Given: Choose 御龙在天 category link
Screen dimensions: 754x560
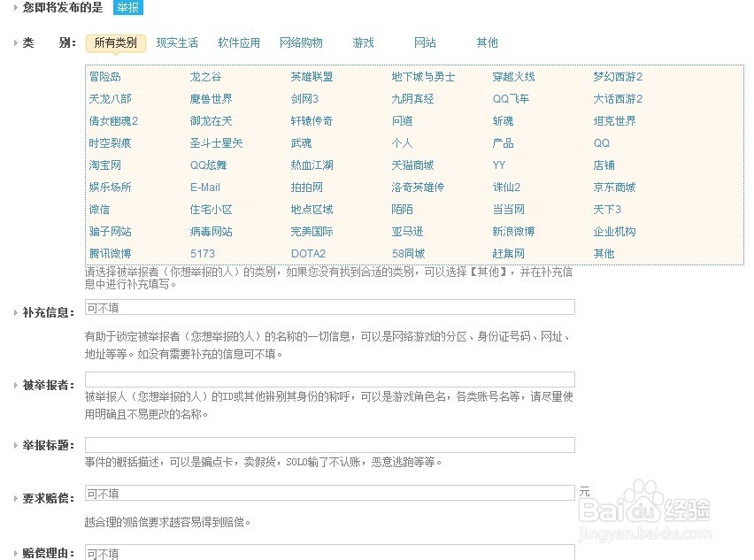Looking at the screenshot, I should click(212, 121).
